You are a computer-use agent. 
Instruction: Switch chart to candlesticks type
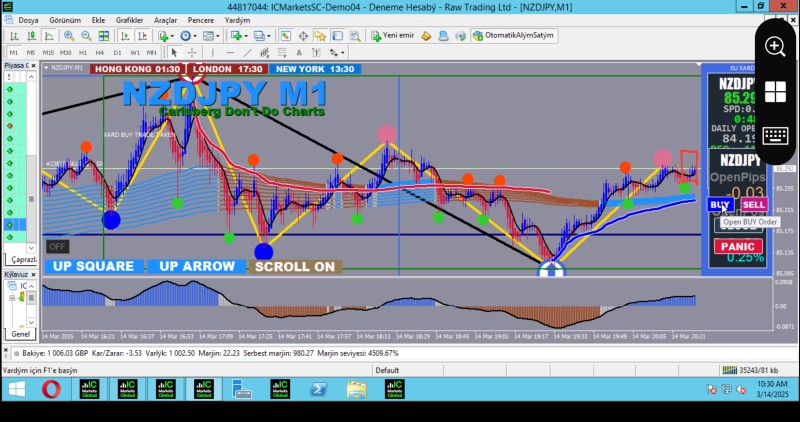coord(32,36)
